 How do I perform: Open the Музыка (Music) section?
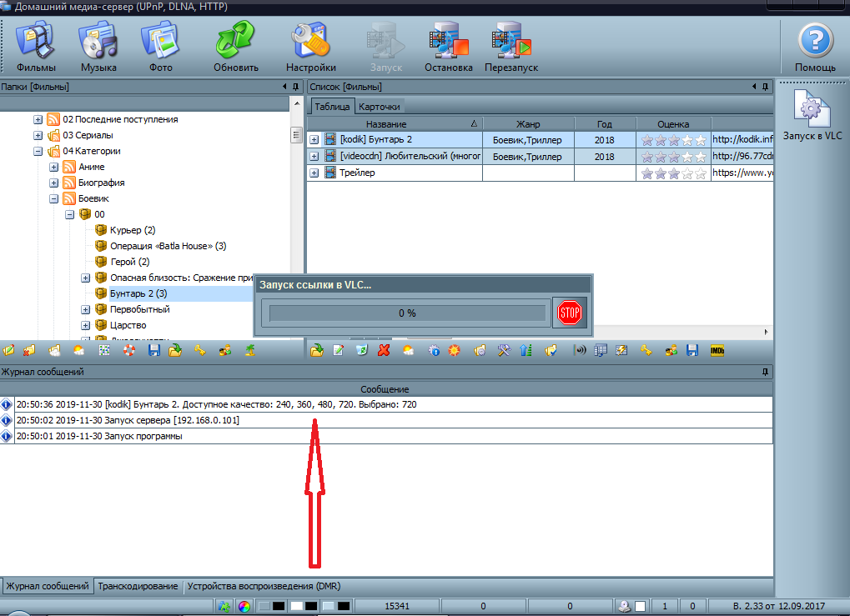coord(98,48)
